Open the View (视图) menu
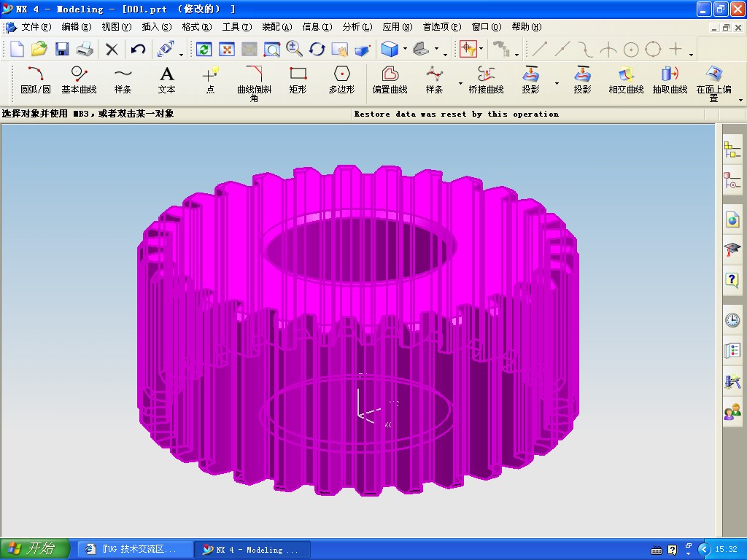This screenshot has height=560, width=747. coord(116,27)
